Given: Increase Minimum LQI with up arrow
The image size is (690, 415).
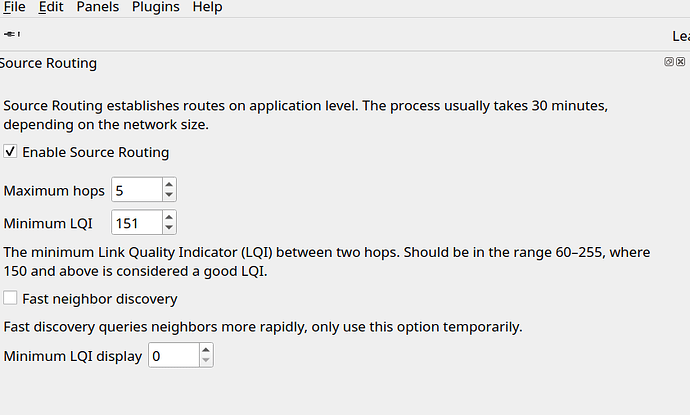Looking at the screenshot, I should coord(169,217).
